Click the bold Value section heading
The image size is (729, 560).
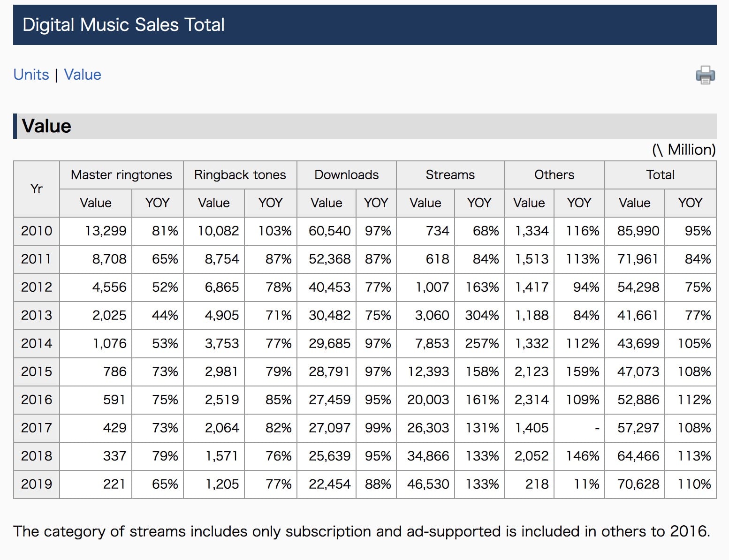coord(46,126)
